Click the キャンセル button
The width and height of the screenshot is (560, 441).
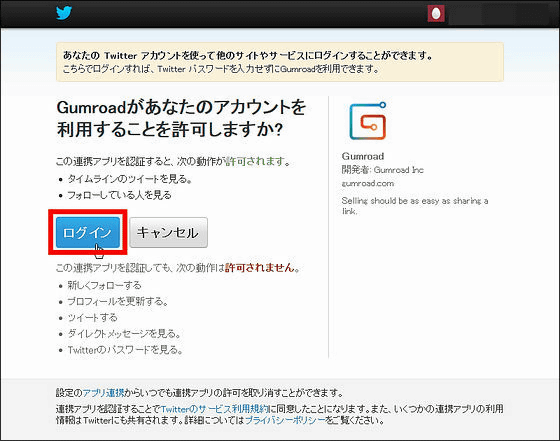coord(168,232)
